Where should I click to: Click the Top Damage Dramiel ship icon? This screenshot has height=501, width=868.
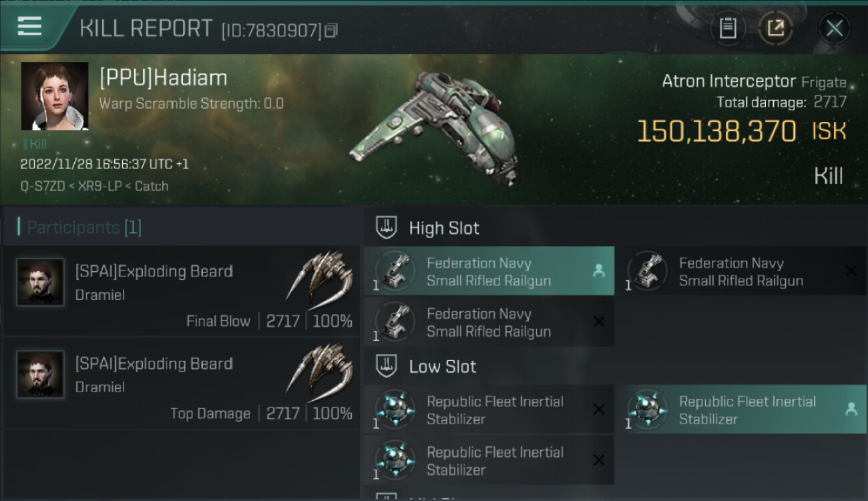pyautogui.click(x=320, y=371)
